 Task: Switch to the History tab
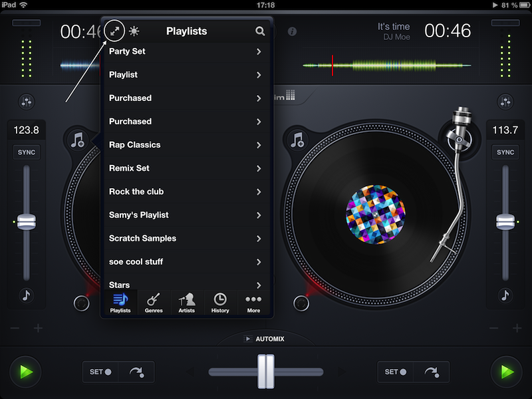(220, 303)
